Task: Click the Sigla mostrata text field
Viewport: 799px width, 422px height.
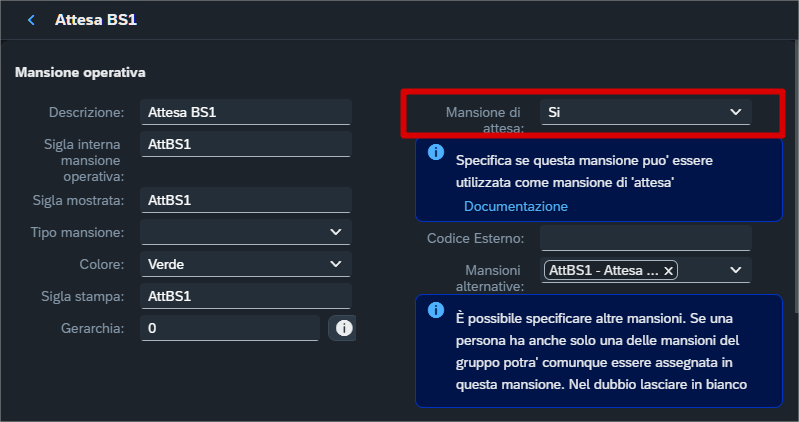Action: 246,200
